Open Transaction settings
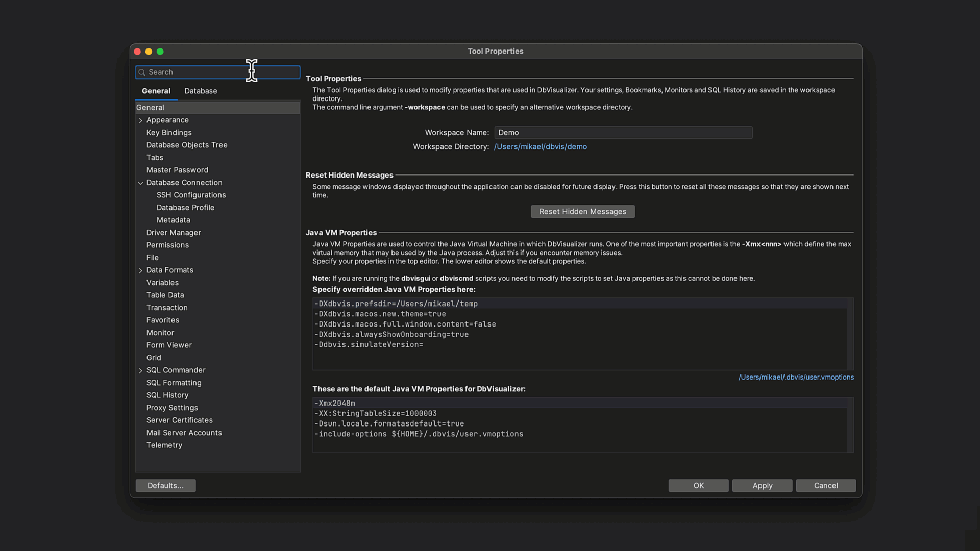The height and width of the screenshot is (551, 980). pos(167,308)
